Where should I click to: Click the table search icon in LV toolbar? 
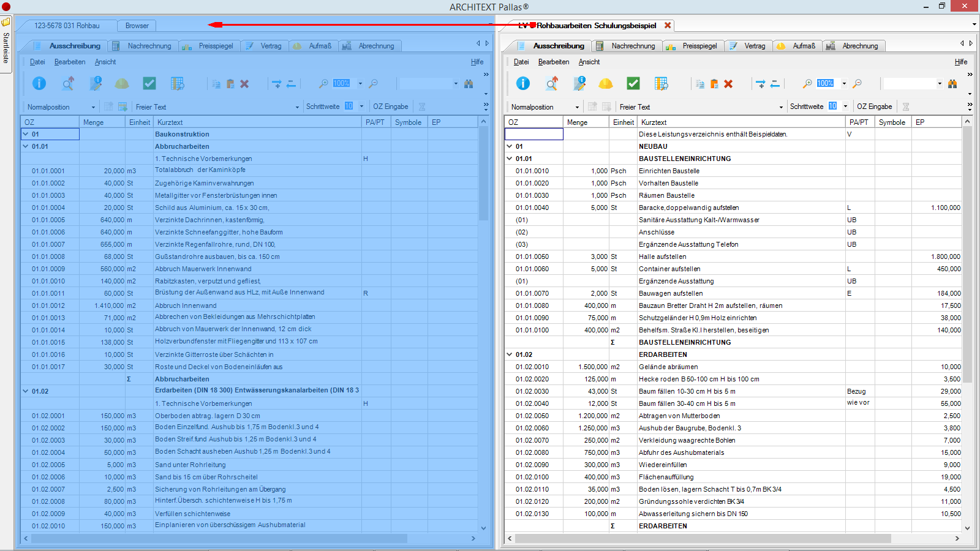(x=661, y=83)
